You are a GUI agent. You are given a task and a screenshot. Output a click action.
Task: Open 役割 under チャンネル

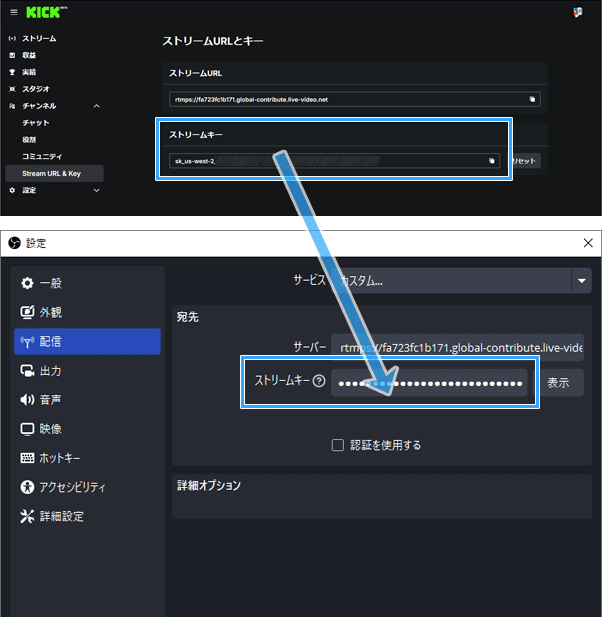pos(29,140)
